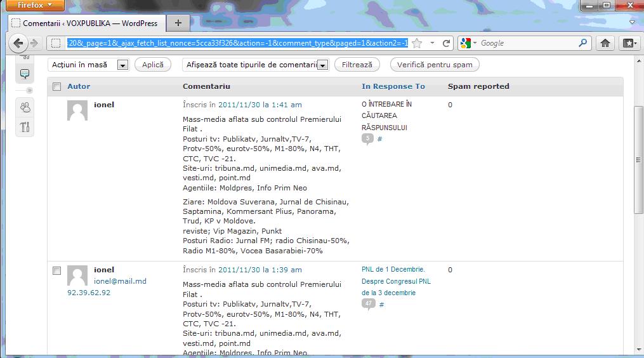Click the scrollbar down arrow
Screen dimensions: 644x358
pyautogui.click(x=638, y=350)
